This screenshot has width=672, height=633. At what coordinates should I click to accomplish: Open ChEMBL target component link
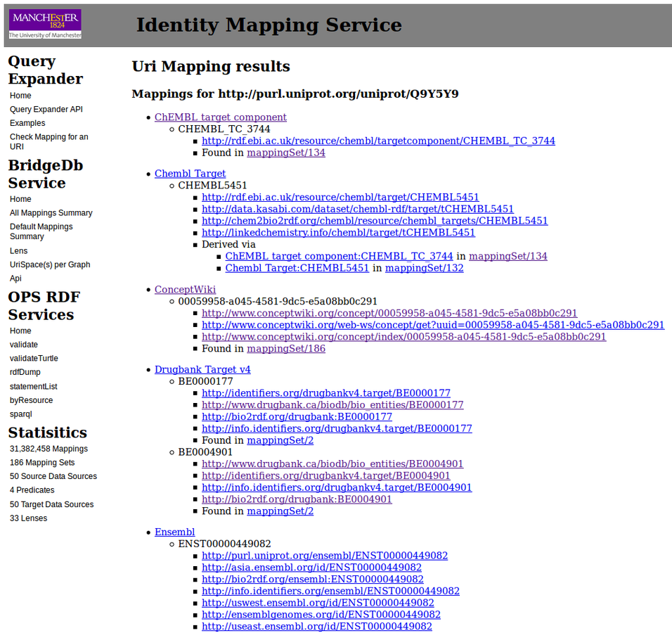220,117
